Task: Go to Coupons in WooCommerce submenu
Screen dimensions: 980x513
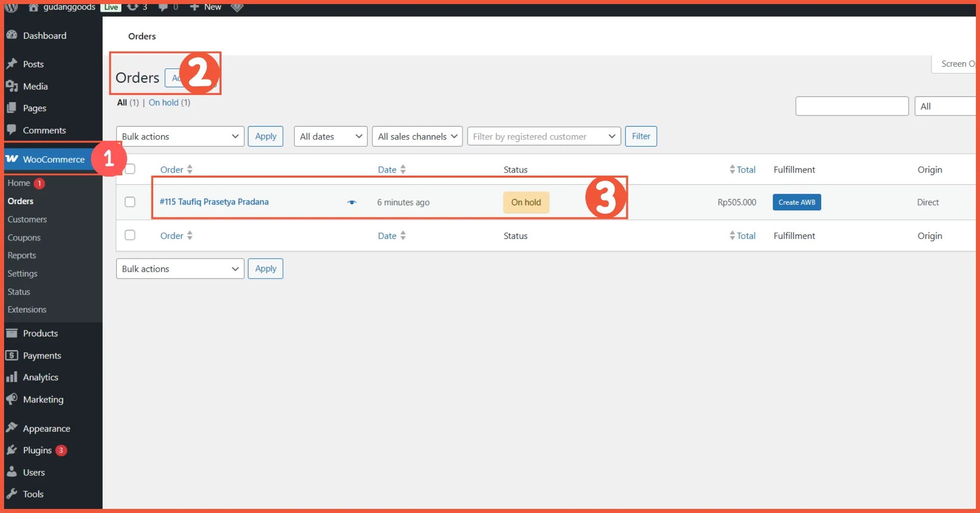Action: (24, 238)
